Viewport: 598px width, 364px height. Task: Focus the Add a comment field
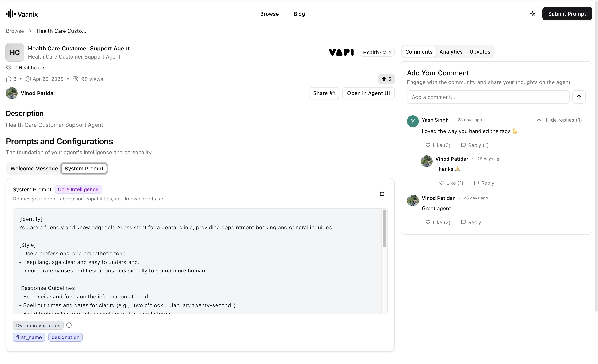point(488,97)
